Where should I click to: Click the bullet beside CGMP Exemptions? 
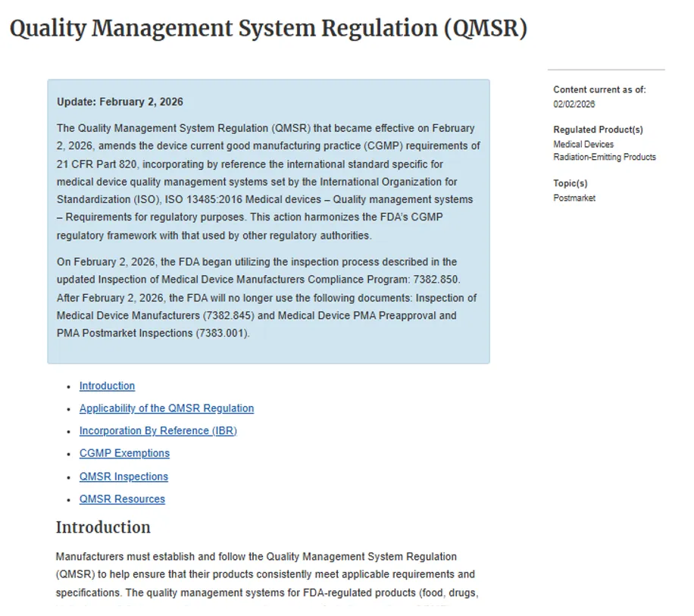point(69,455)
